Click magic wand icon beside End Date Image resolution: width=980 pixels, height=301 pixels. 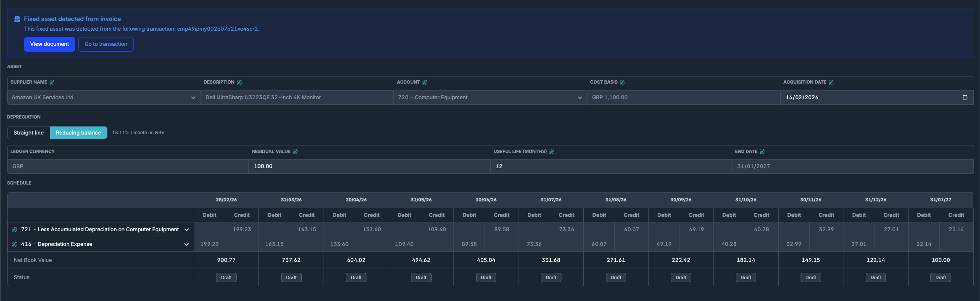[762, 152]
